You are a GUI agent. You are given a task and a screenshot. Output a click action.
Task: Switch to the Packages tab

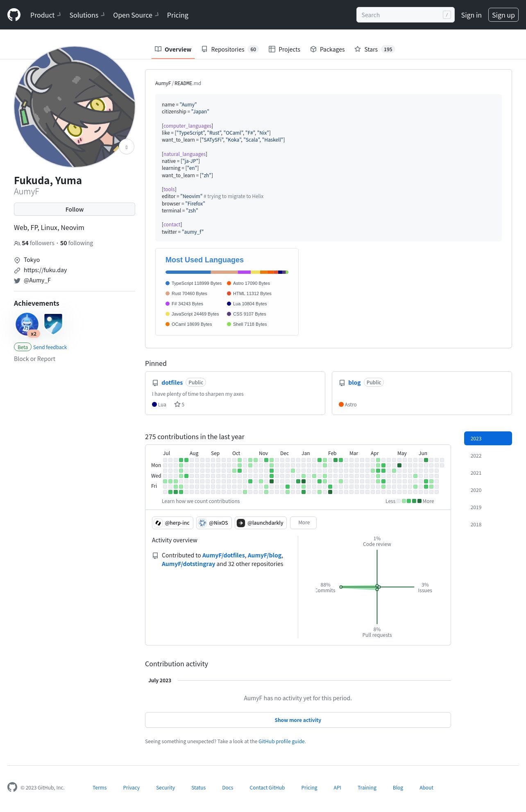pyautogui.click(x=327, y=49)
